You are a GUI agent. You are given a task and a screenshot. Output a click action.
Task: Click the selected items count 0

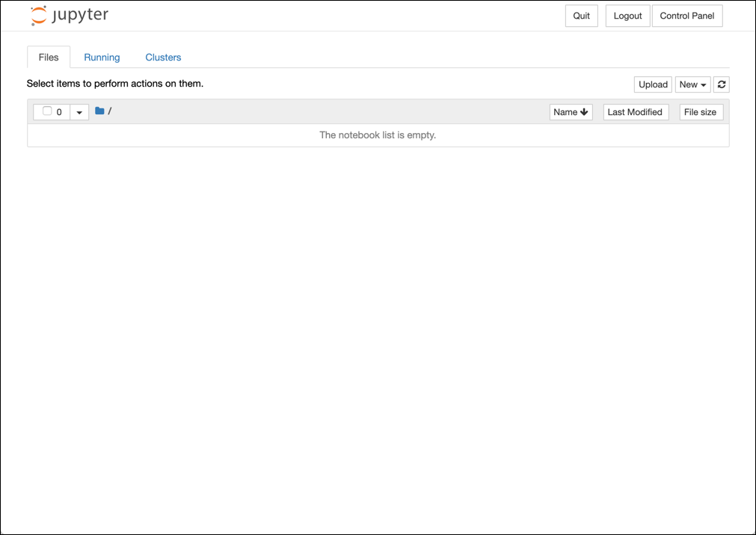point(59,112)
